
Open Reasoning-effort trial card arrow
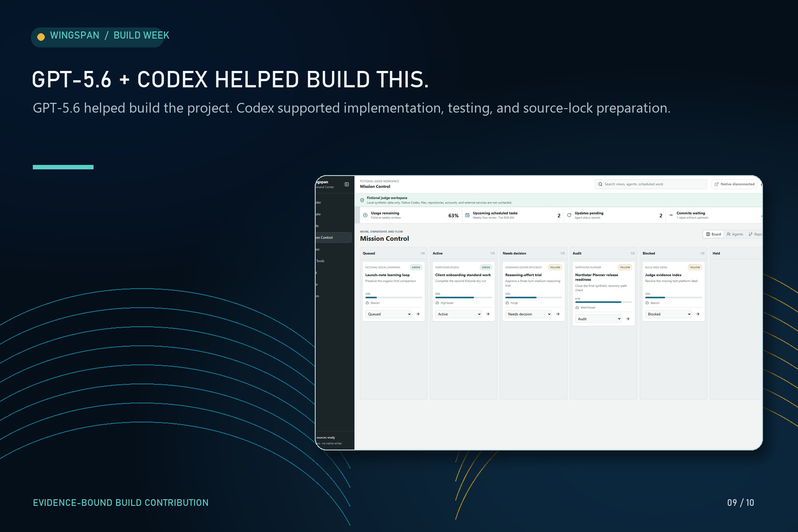(x=558, y=314)
